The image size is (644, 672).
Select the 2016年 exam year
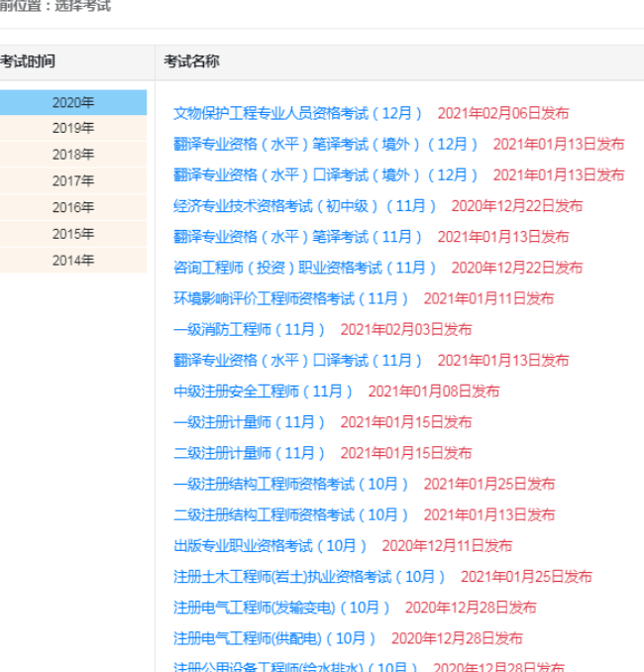[x=73, y=208]
